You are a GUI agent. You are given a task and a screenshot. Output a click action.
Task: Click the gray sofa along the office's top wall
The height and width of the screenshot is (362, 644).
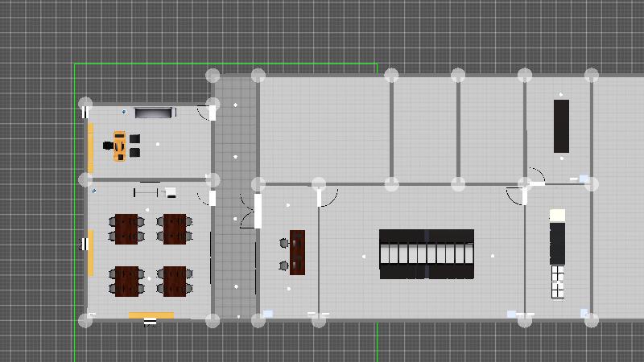[153, 113]
